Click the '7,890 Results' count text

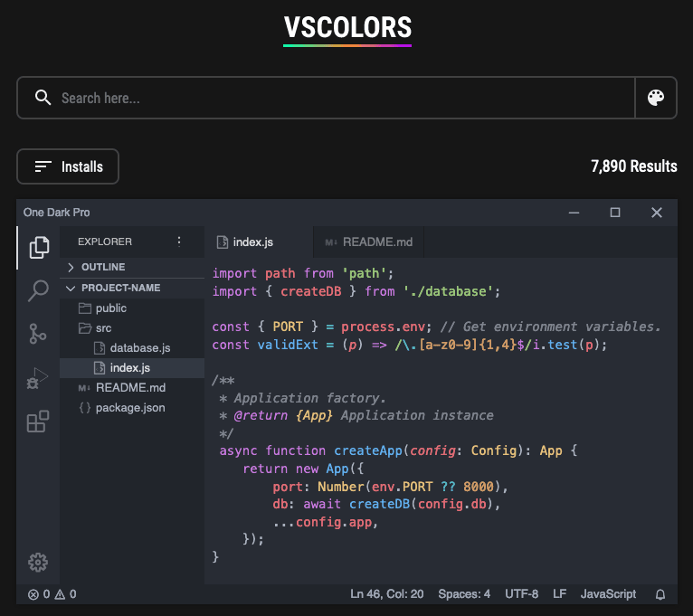pos(634,166)
